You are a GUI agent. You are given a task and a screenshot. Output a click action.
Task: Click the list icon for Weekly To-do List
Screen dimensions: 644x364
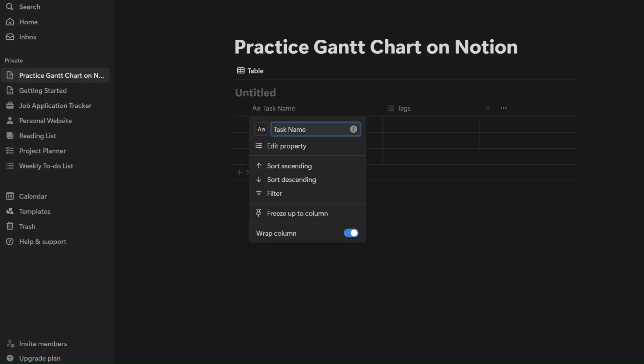[x=10, y=166]
